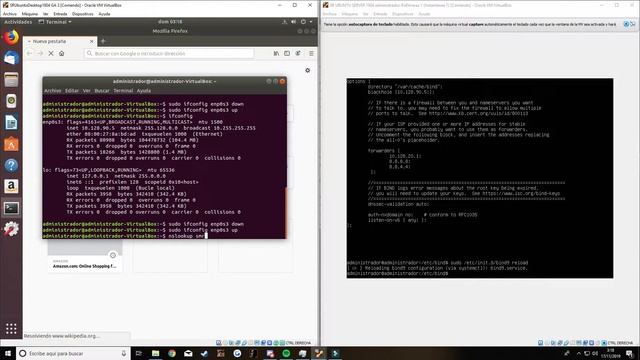Open Ubuntu Software store from the dock
The width and height of the screenshot is (640, 360).
pos(11,144)
